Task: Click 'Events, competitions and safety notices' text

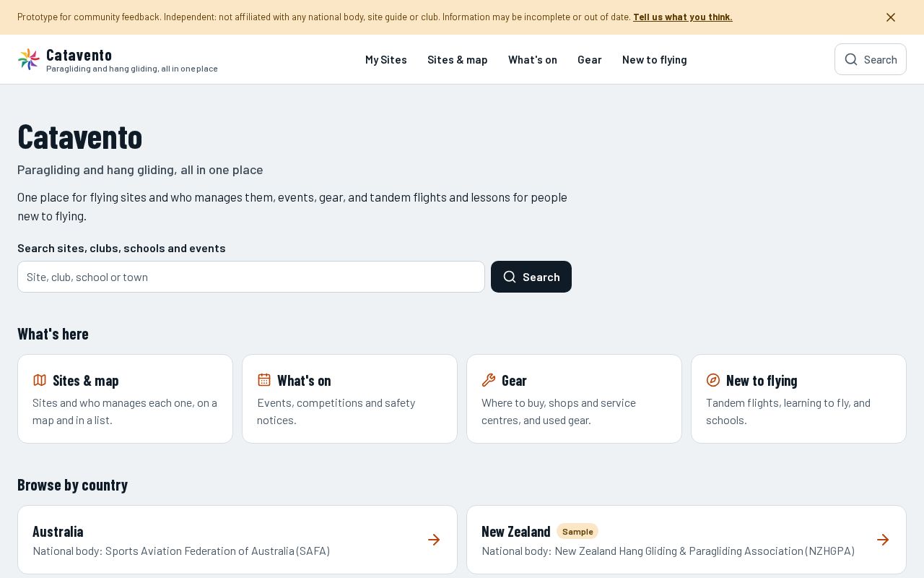Action: coord(336,411)
